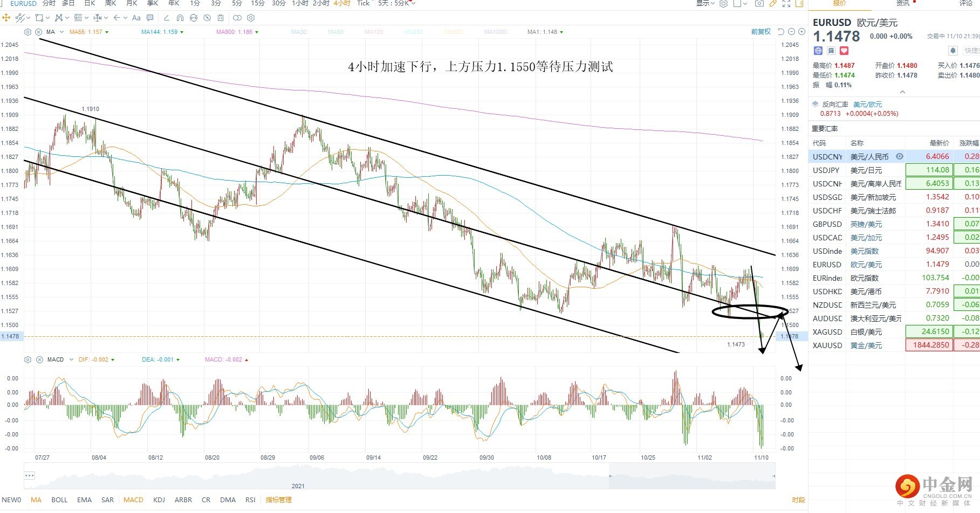Collapse the EURUSD quote details chevron

coord(902,92)
